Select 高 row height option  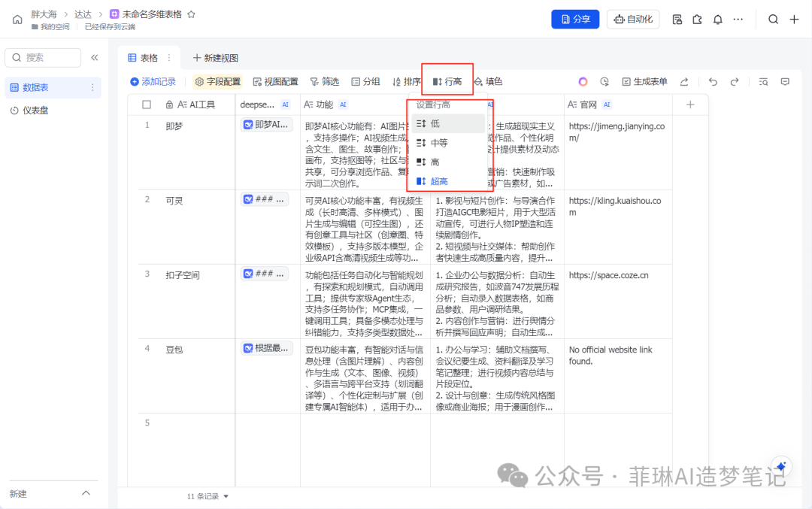(448, 162)
